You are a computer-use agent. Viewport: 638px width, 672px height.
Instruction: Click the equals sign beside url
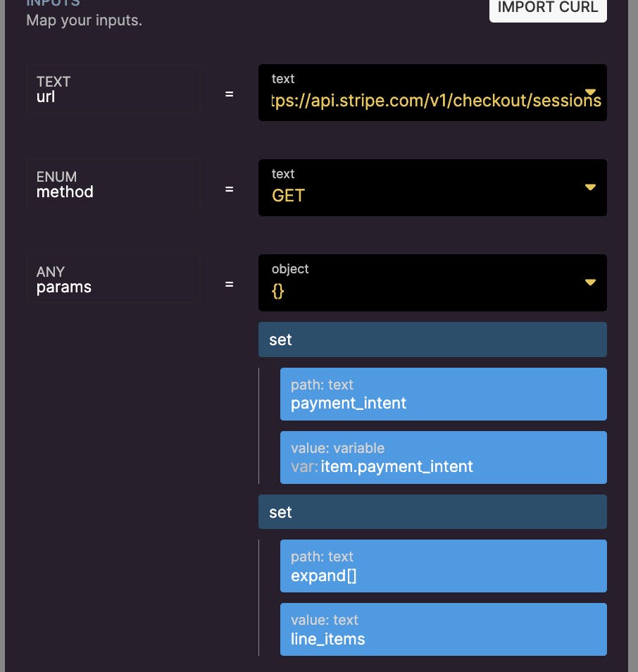pos(229,94)
